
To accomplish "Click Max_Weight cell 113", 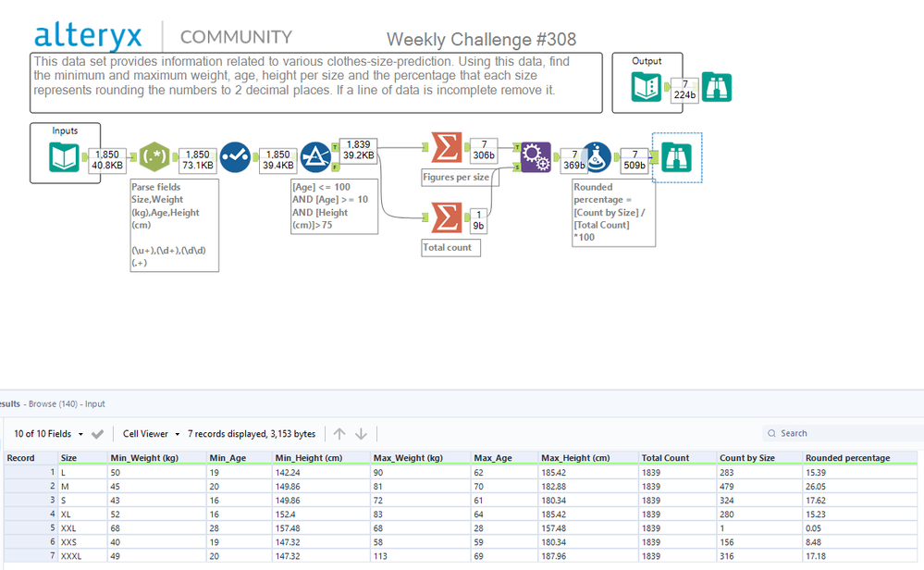I will pyautogui.click(x=421, y=556).
